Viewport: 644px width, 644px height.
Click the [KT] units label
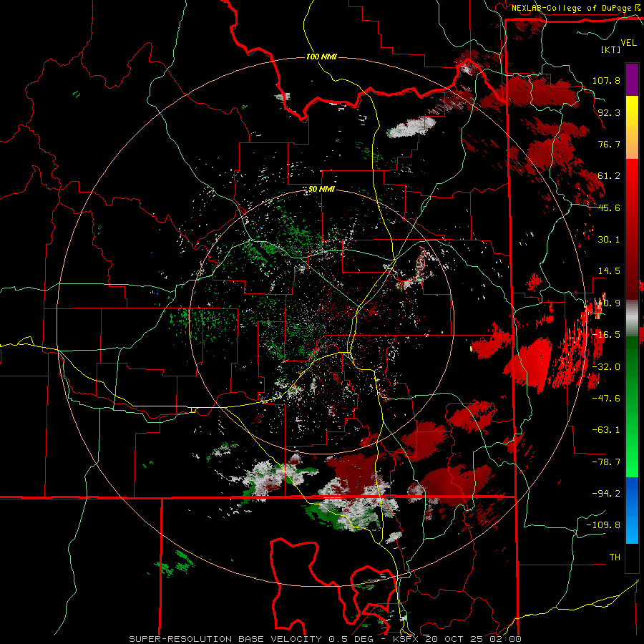point(611,49)
